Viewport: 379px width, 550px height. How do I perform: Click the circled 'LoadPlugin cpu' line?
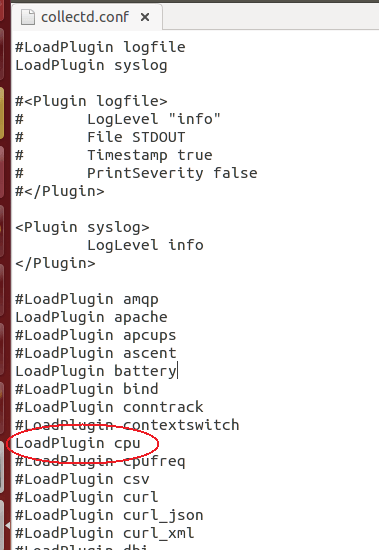pos(78,443)
